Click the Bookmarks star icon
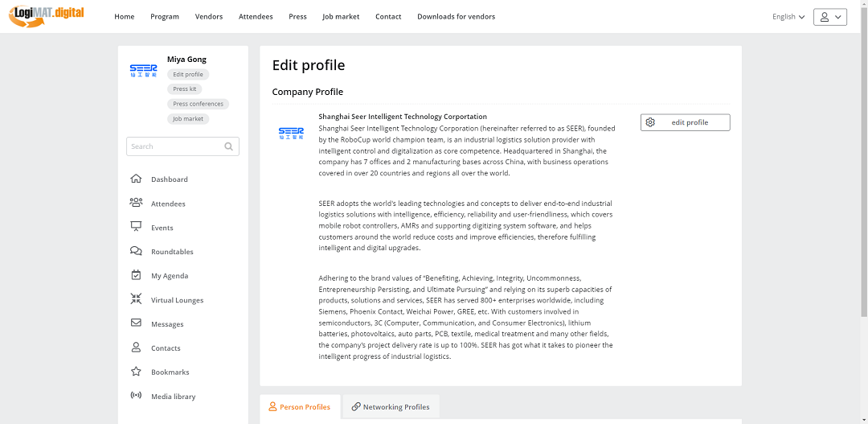 click(x=136, y=372)
